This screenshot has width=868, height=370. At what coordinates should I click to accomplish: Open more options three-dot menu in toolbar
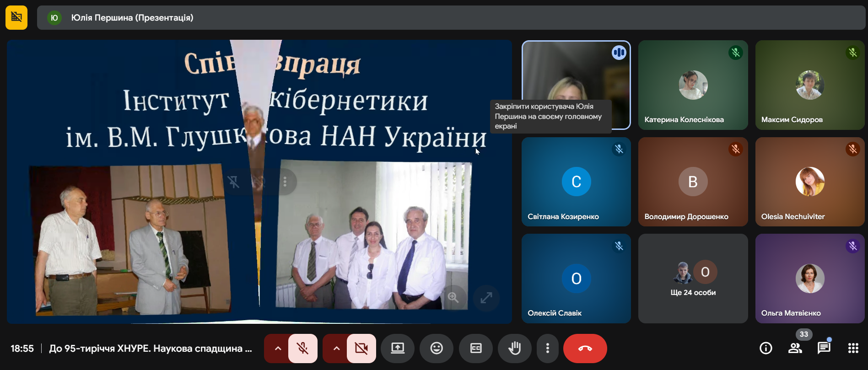[547, 349]
